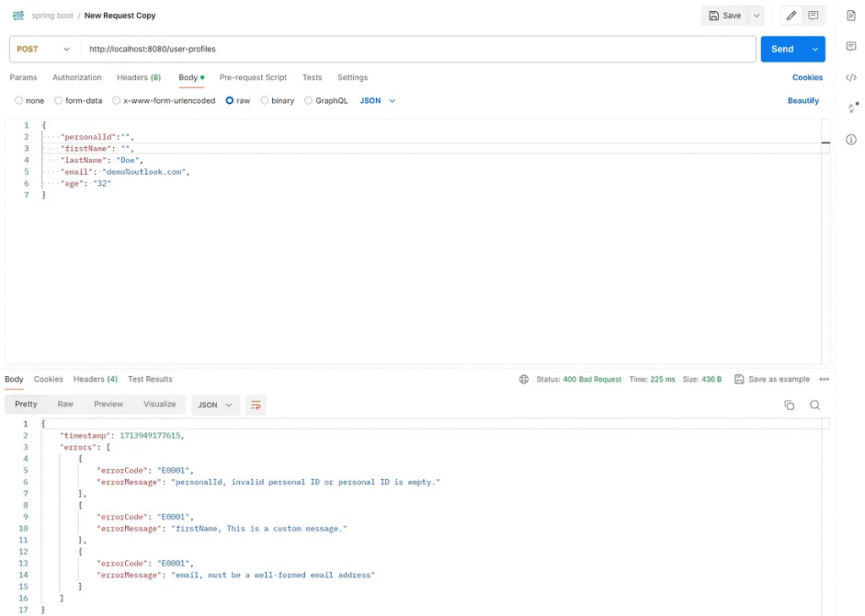
Task: Open the POST method dropdown
Action: [x=44, y=49]
